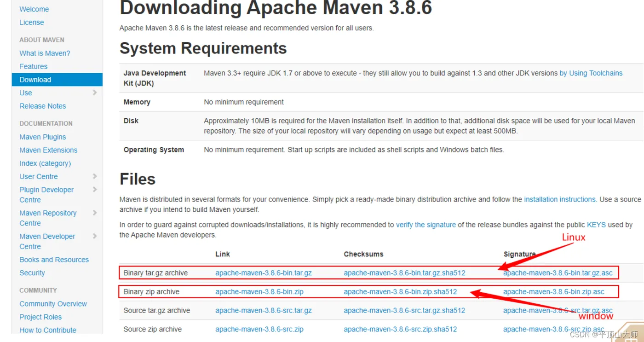Open Community Overview link
644x342 pixels.
[53, 304]
